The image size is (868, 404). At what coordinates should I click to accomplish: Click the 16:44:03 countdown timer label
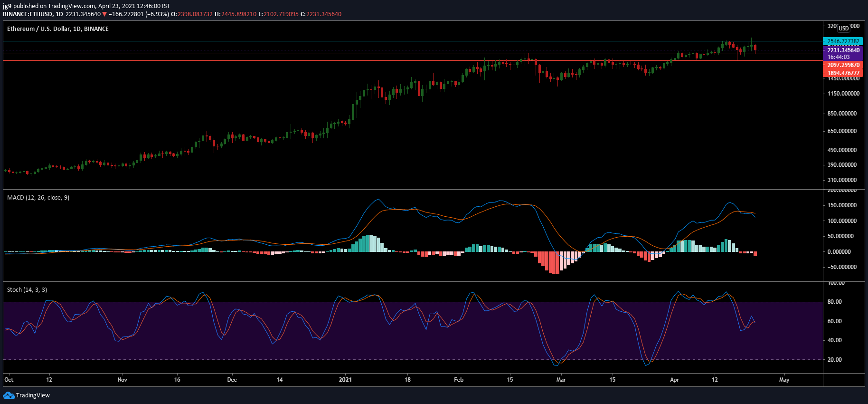[x=839, y=57]
